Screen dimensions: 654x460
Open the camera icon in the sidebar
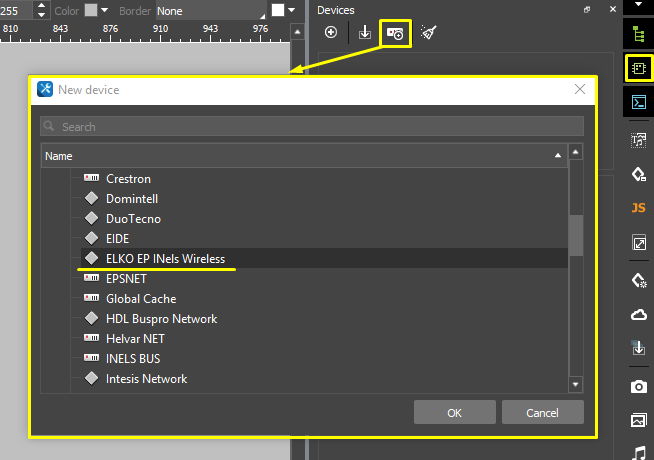coord(638,386)
